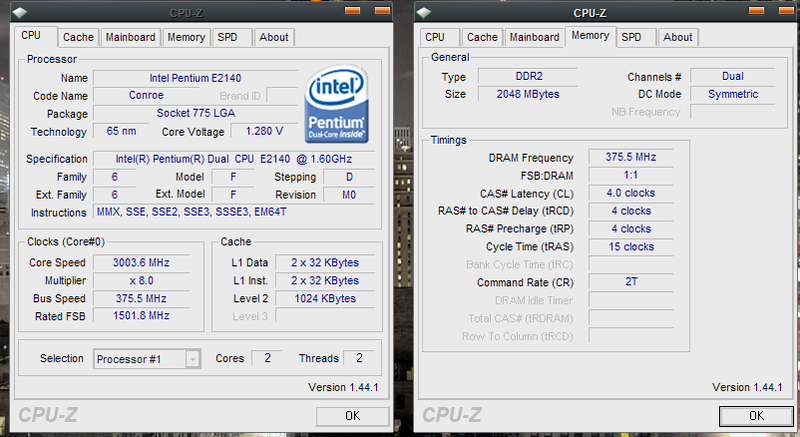This screenshot has width=800, height=437.
Task: Open About tab in left CPU-Z window
Action: [x=274, y=37]
